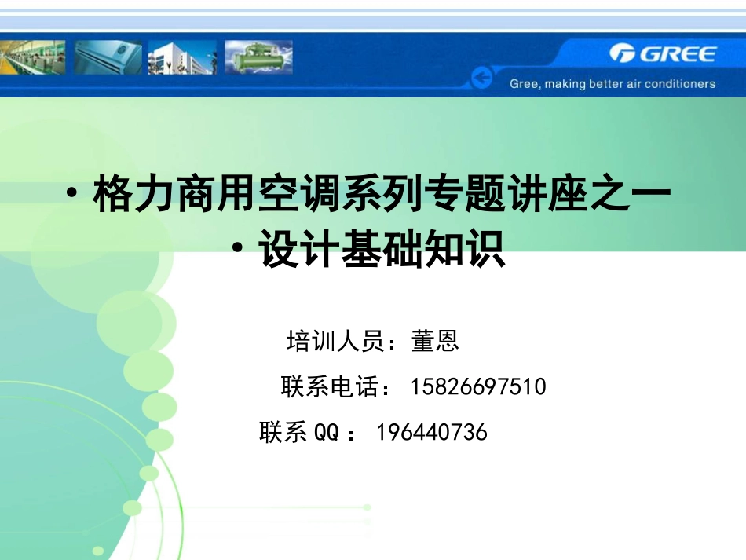Select the tagline 'Gree, making better air conditioners'
746x560 pixels.
613,84
